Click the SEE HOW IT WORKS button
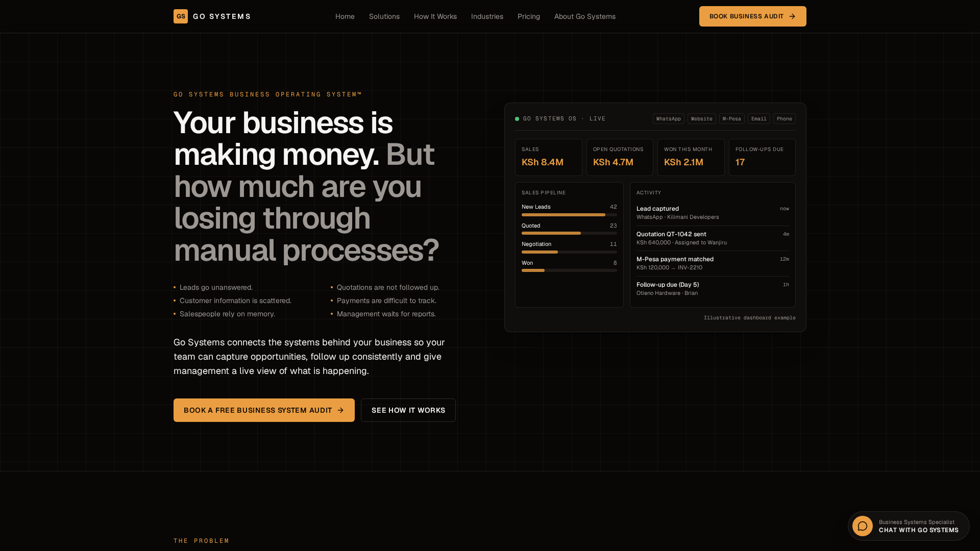Viewport: 980px width, 551px height. point(408,410)
